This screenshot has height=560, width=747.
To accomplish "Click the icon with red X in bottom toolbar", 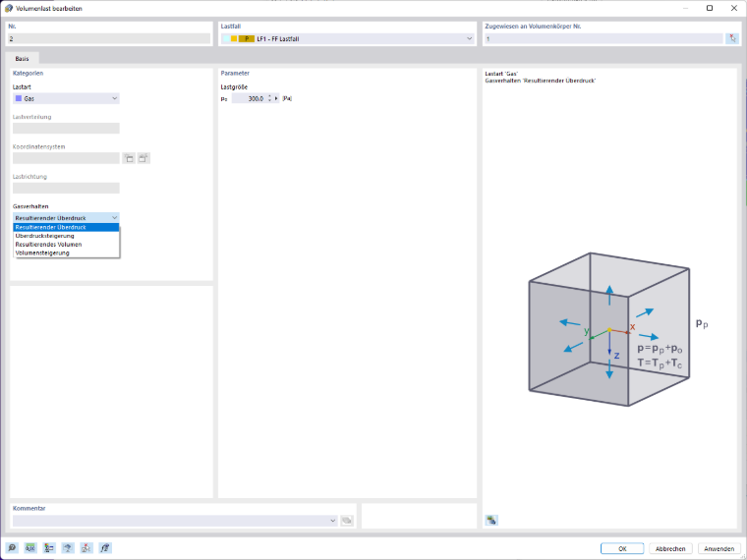I will 86,548.
